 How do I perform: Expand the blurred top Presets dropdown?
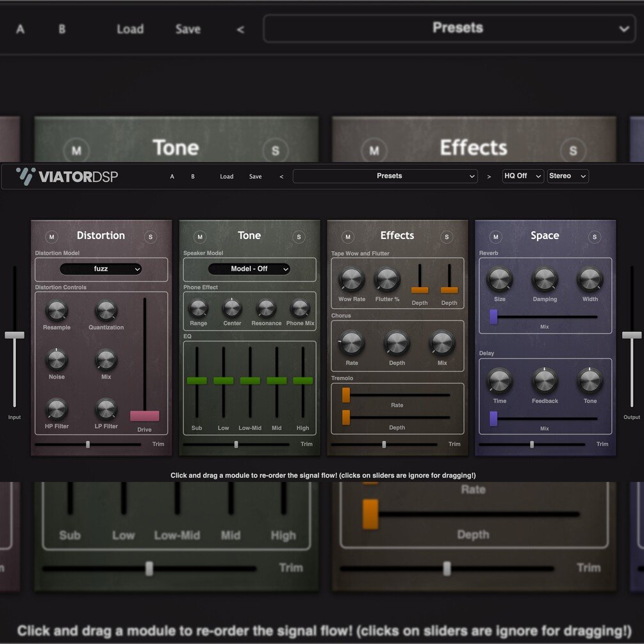[449, 28]
